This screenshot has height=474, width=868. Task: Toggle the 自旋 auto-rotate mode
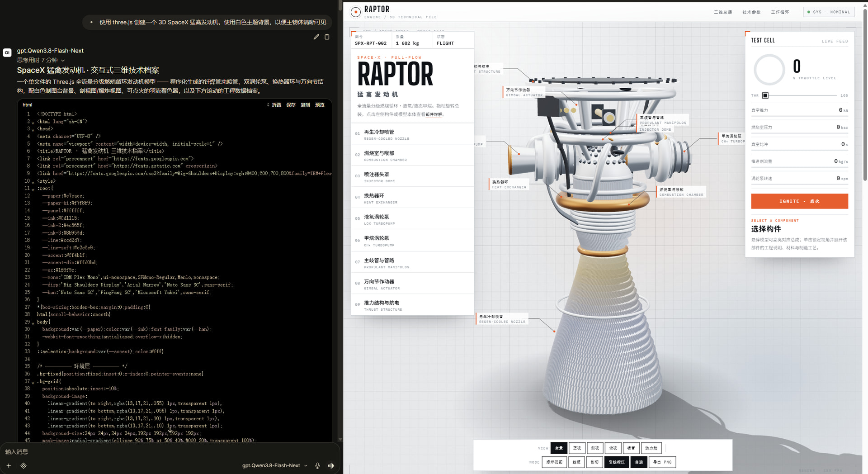point(639,462)
